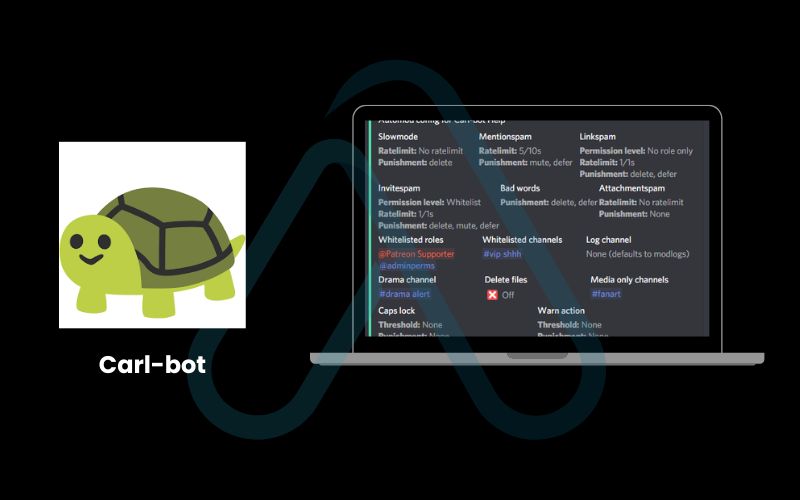The image size is (800, 500).
Task: Click the @adminperms role mention
Action: (x=407, y=267)
